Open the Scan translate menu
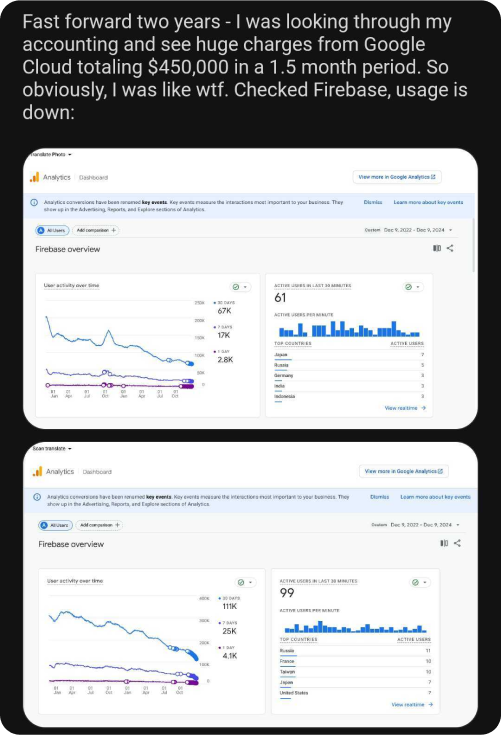Viewport: 501px width, 735px height. point(52,449)
